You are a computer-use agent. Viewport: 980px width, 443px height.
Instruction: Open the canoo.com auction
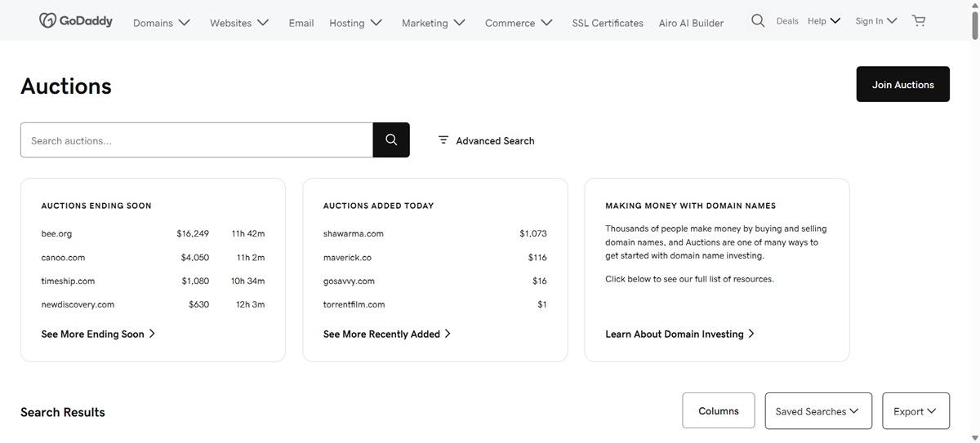[x=63, y=257]
